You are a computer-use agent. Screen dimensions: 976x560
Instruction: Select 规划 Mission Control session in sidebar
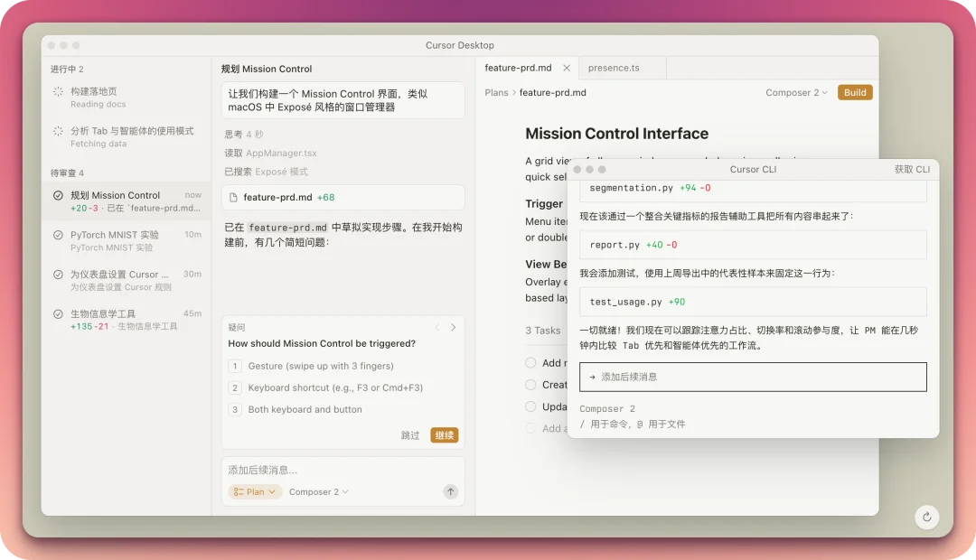point(127,201)
